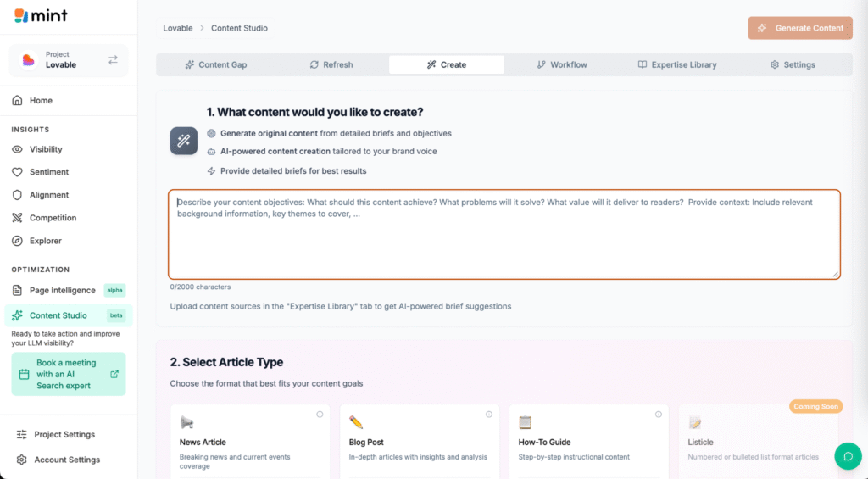
Task: Open the Workflow tab
Action: [561, 64]
